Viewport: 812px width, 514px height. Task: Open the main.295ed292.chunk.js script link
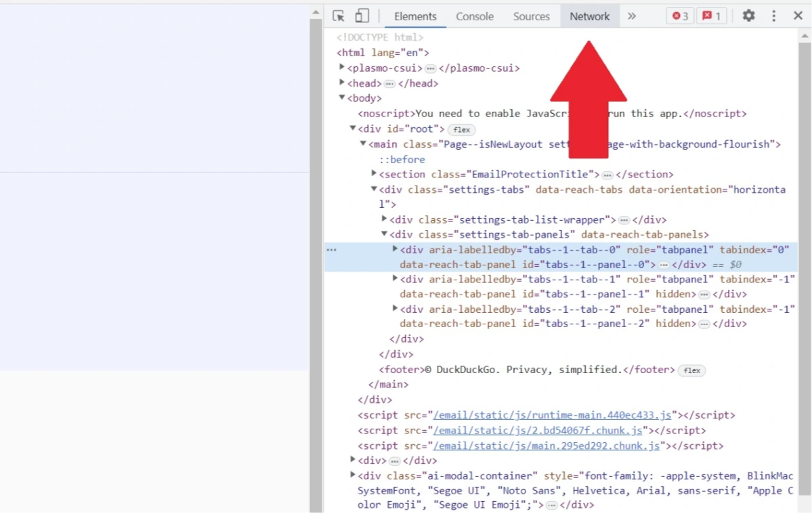coord(546,446)
